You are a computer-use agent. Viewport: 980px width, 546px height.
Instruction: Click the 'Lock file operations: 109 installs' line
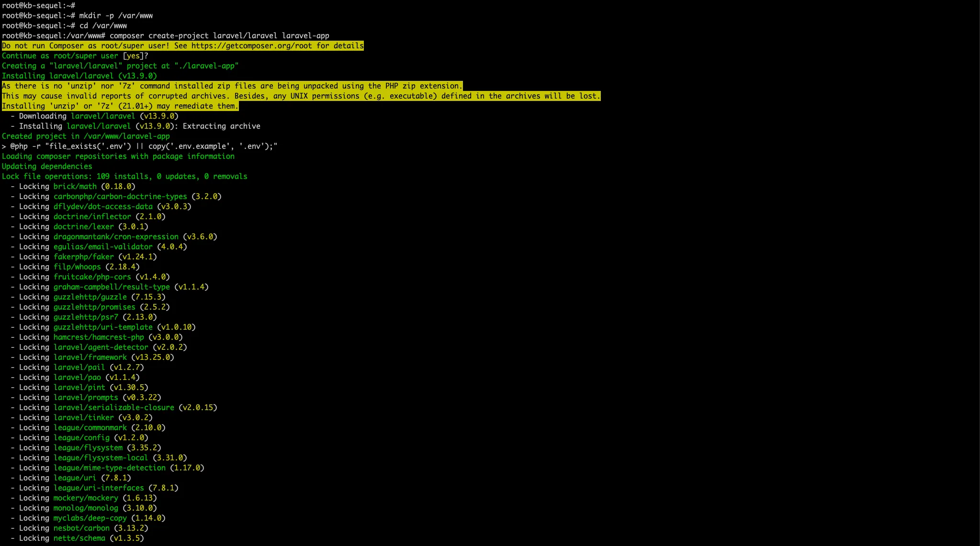[124, 177]
